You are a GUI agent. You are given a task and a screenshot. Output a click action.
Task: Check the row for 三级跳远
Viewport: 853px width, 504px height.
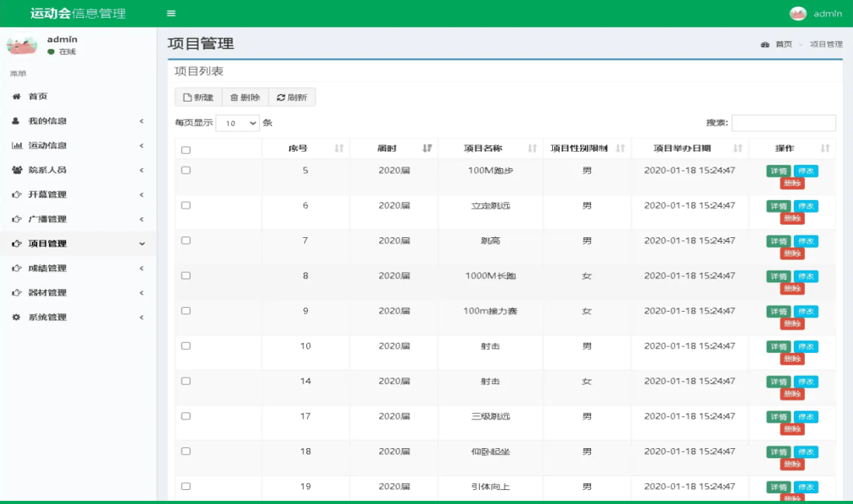[x=186, y=416]
